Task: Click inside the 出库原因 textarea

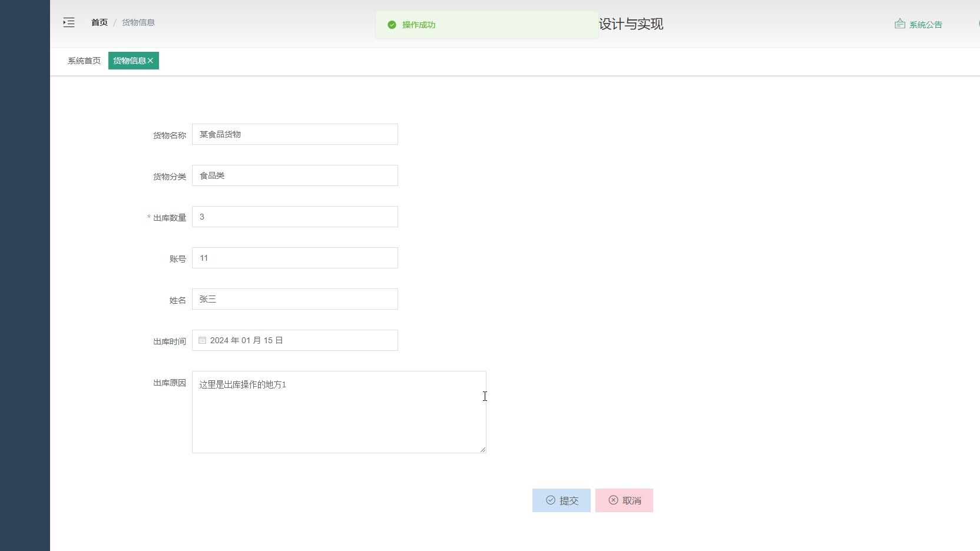Action: click(339, 412)
